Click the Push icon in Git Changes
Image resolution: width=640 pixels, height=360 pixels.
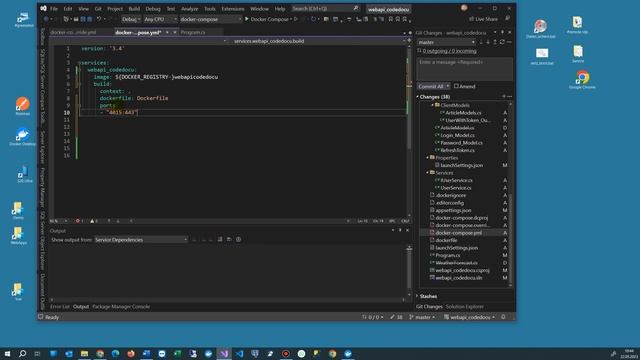[495, 42]
